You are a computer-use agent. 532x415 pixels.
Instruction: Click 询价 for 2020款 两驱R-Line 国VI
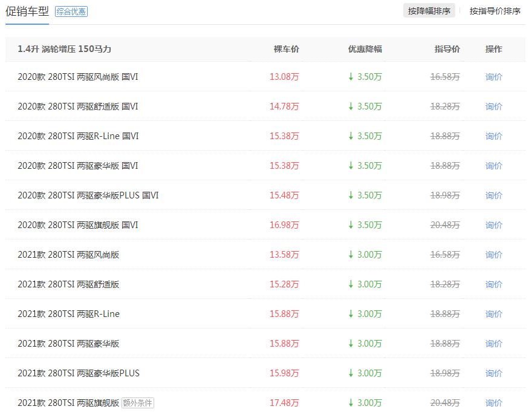[x=494, y=136]
